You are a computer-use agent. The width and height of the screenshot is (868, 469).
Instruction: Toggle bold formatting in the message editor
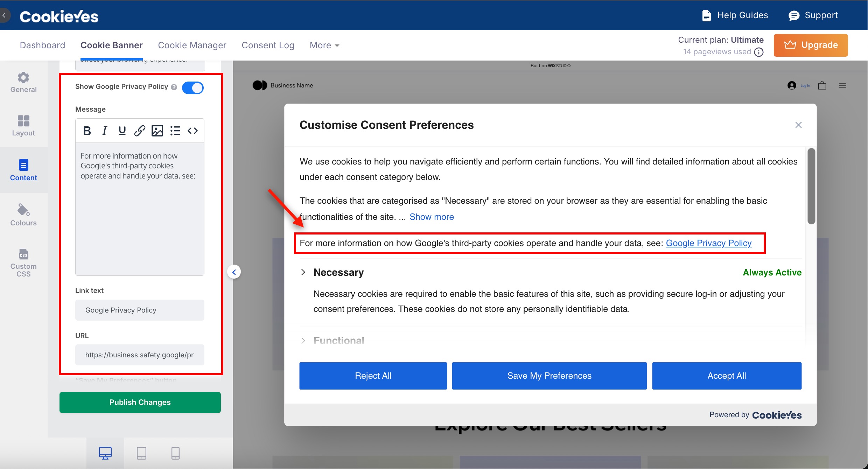pyautogui.click(x=87, y=131)
